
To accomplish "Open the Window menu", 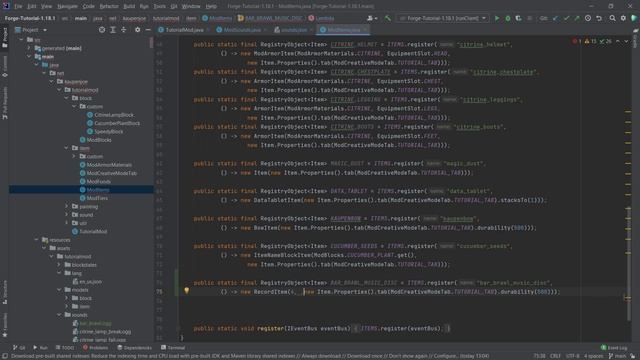I will coord(191,7).
